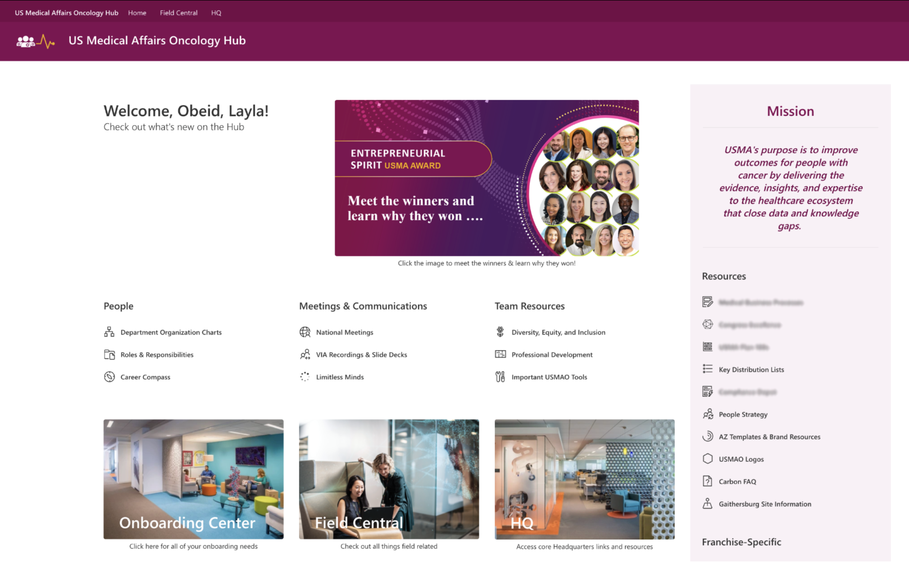Click the Diversity, Equity, and Inclusion icon
This screenshot has width=909, height=588.
click(x=500, y=332)
